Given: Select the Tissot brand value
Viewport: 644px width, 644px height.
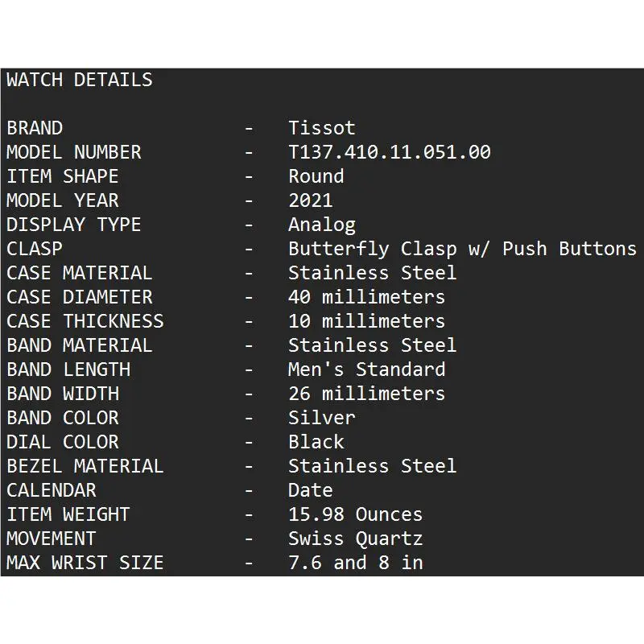Looking at the screenshot, I should point(321,128).
